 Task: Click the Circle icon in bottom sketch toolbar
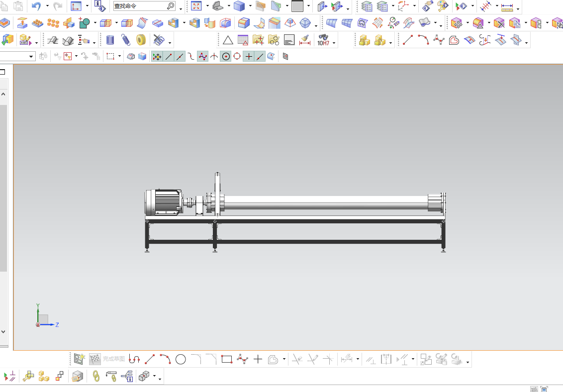pyautogui.click(x=181, y=359)
